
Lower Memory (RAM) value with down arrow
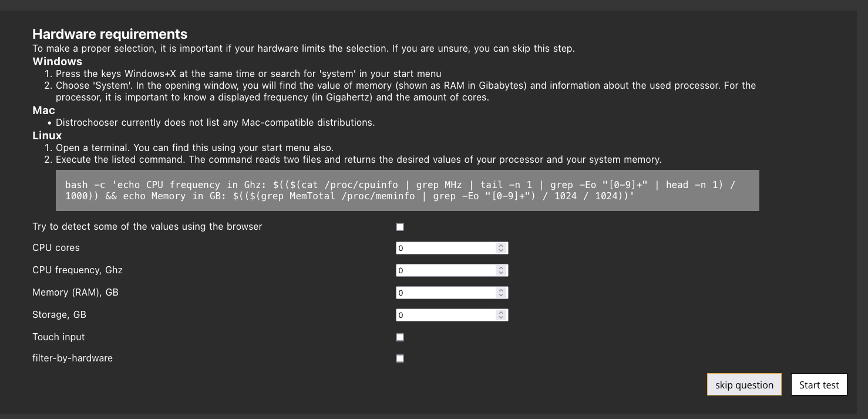point(501,296)
